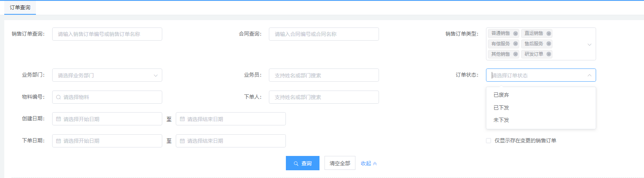Remove the 其他销售 tag
Screen dimensions: 644x178
pyautogui.click(x=515, y=54)
